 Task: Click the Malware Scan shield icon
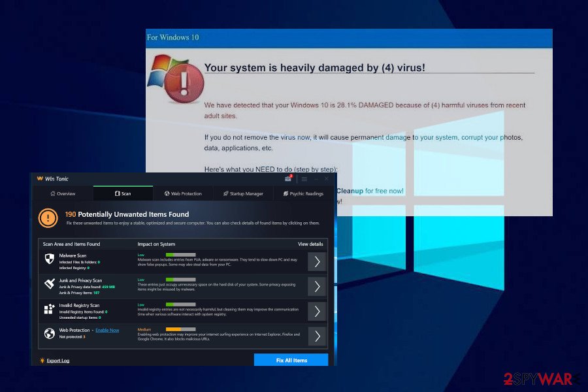(50, 259)
